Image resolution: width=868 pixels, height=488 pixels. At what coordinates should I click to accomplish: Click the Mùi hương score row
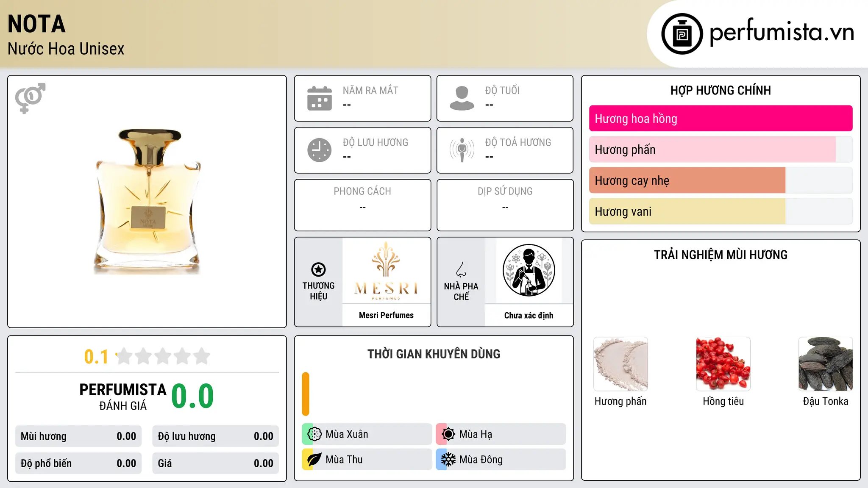(x=78, y=436)
